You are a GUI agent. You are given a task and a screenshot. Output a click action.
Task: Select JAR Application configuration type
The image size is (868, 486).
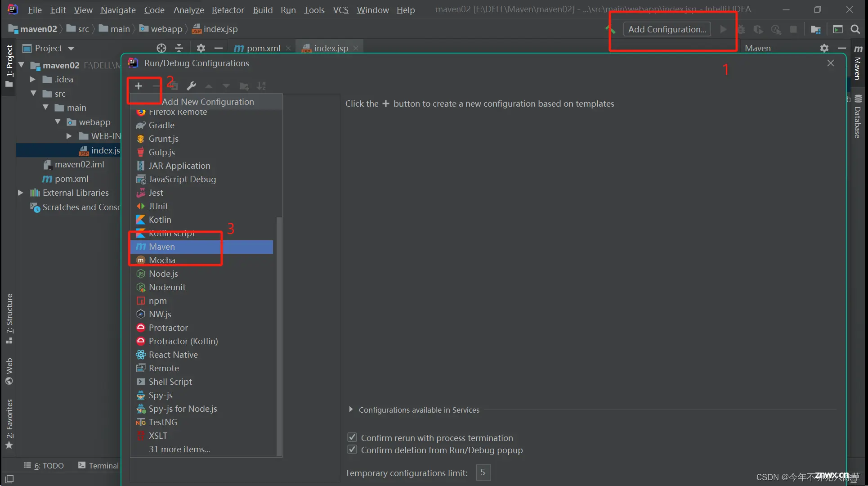(201, 166)
